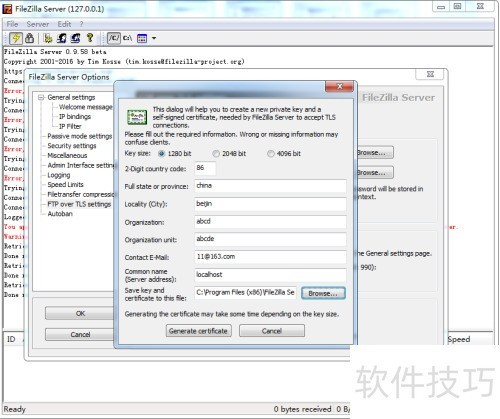Click the Ready status bar text
Image resolution: width=500 pixels, height=419 pixels.
(x=15, y=409)
